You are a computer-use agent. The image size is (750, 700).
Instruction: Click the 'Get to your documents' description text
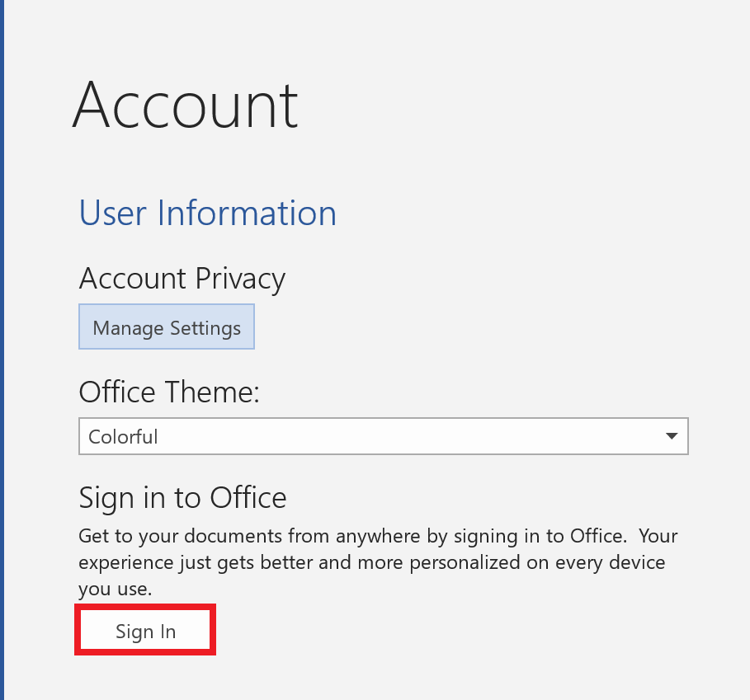(378, 562)
